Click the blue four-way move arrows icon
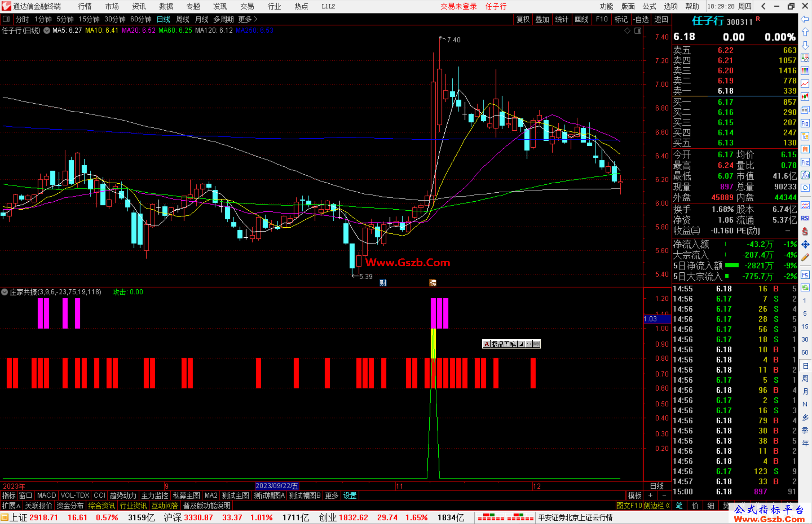Screen dimensions: 812x524 (805, 245)
